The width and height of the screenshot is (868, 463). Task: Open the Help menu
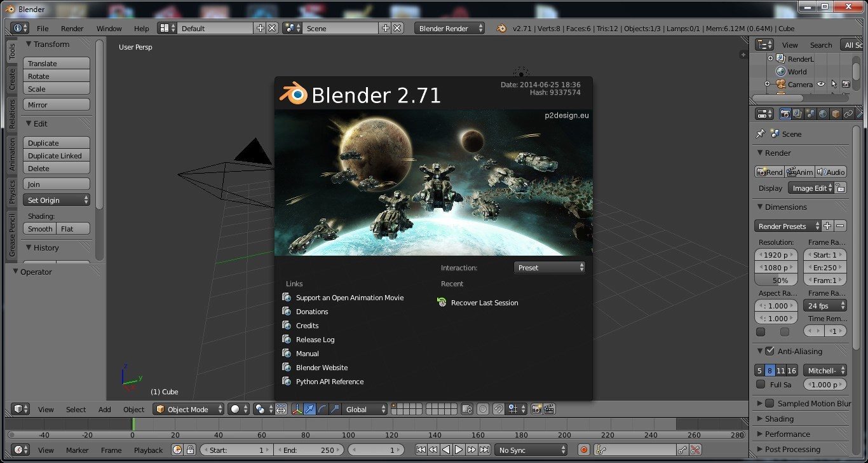pos(142,29)
